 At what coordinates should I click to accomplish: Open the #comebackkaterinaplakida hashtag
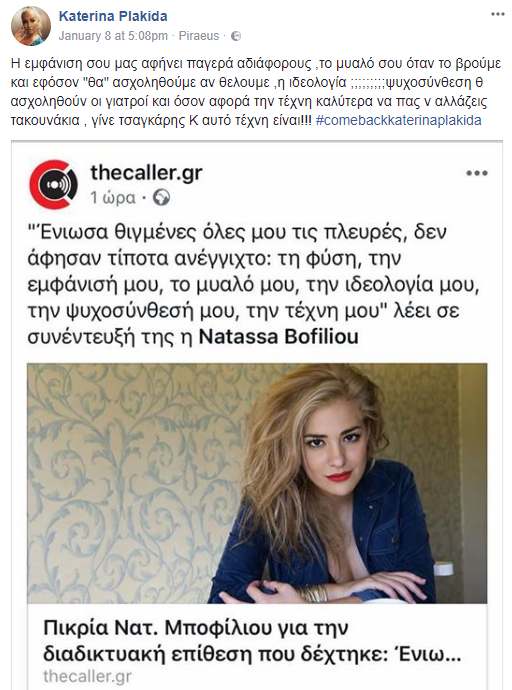(399, 120)
